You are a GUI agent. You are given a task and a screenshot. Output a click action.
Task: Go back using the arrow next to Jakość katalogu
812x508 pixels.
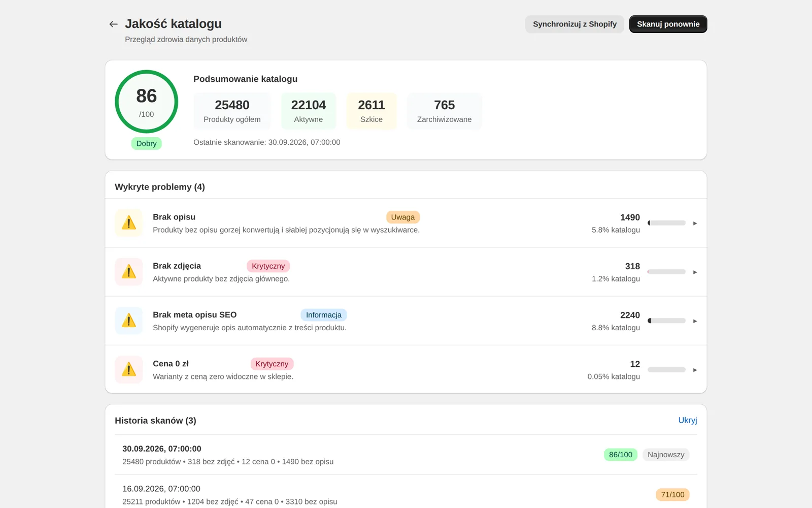[x=113, y=24]
